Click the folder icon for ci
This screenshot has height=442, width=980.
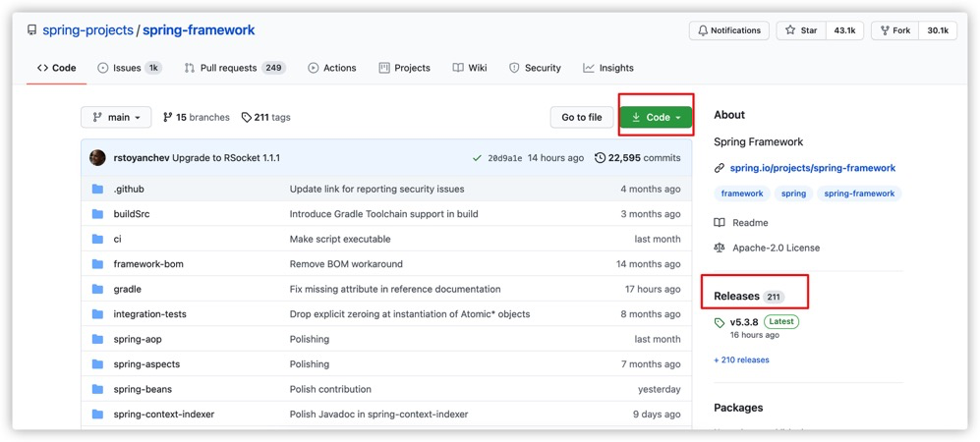97,239
